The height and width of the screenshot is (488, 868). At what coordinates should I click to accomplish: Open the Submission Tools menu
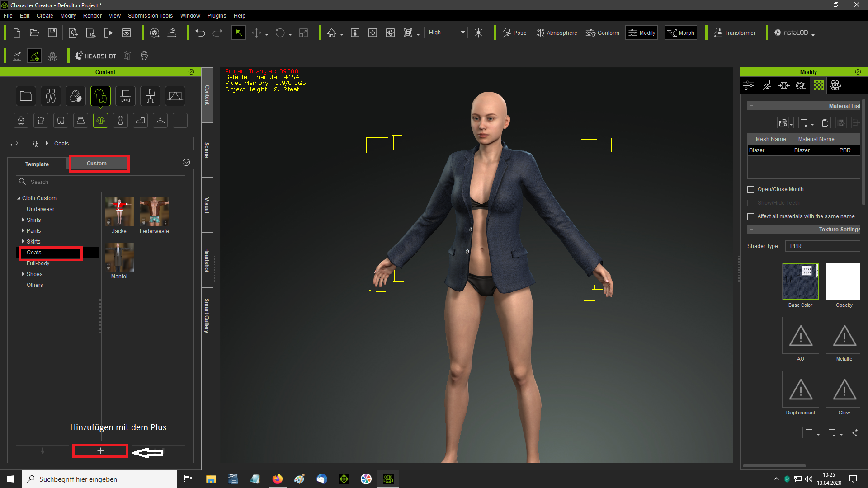pos(150,15)
